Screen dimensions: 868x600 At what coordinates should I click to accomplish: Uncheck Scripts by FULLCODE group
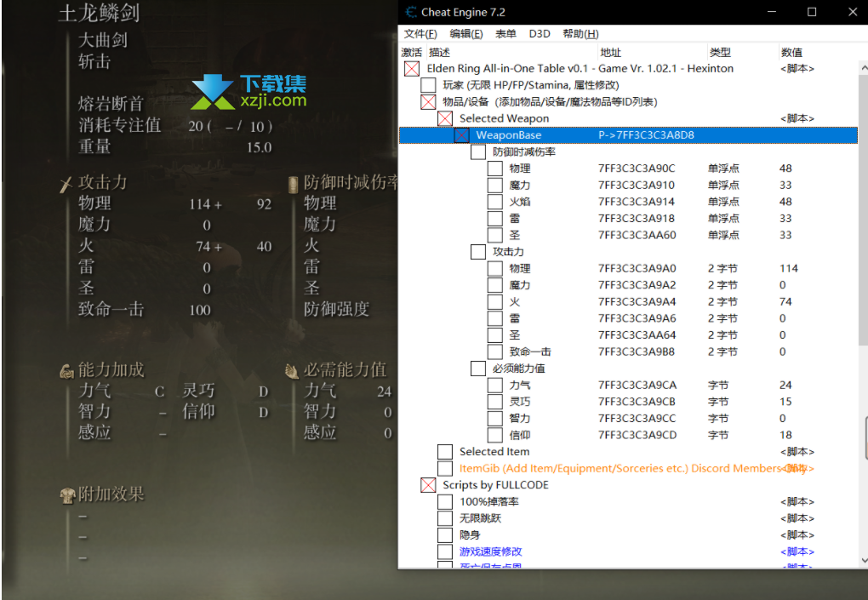click(x=428, y=485)
